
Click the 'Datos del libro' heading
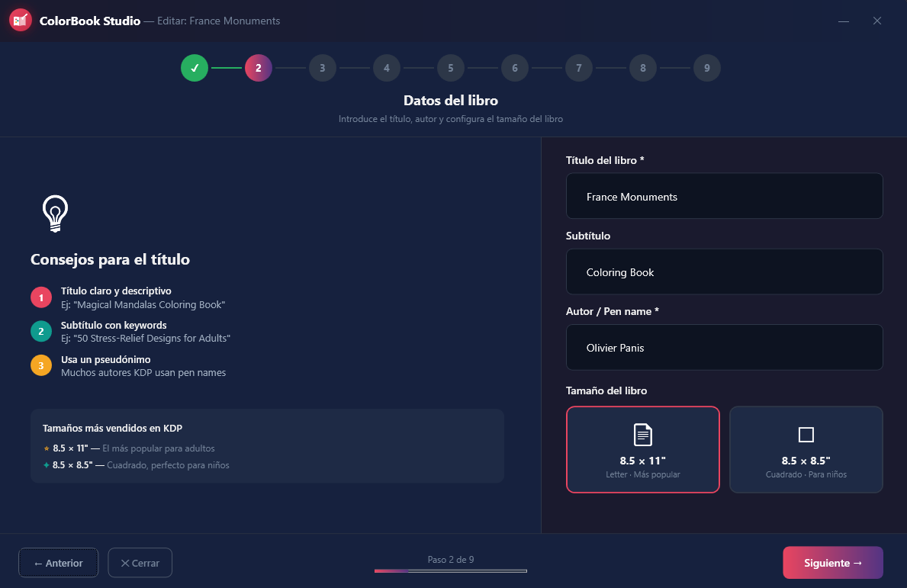451,100
